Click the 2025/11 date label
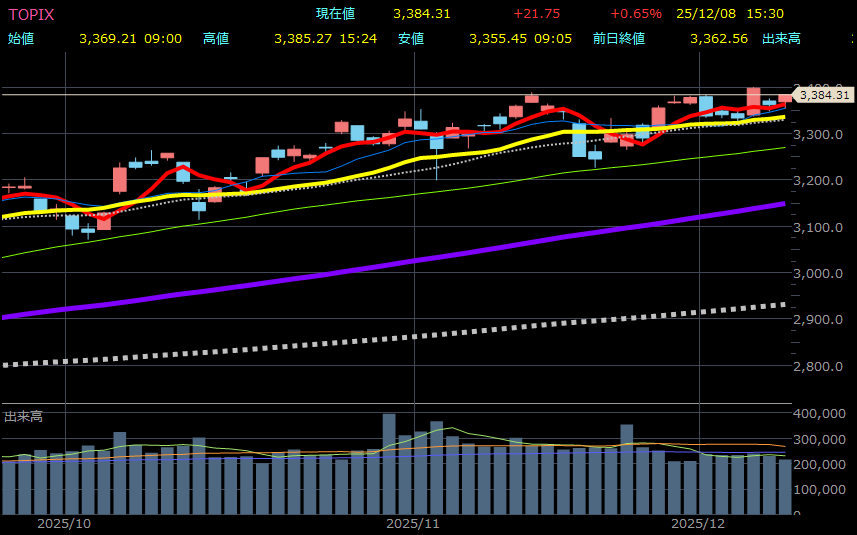 point(413,524)
